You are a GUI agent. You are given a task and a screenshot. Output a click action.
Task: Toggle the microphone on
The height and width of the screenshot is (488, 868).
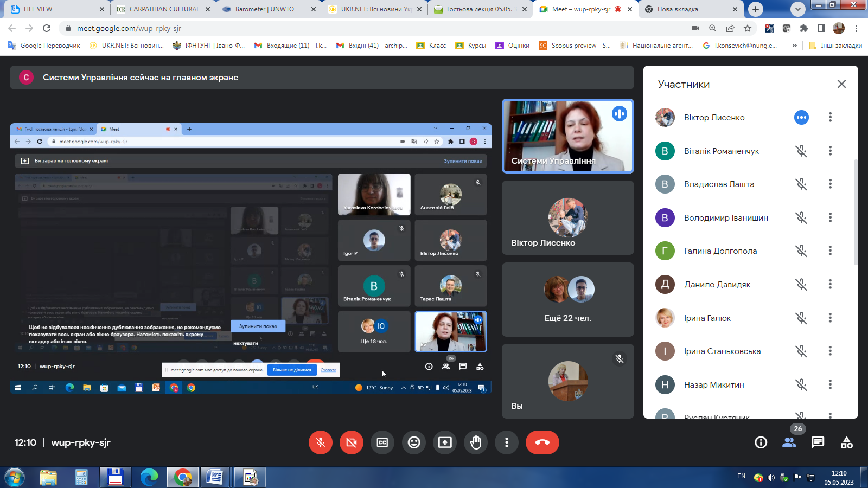point(321,442)
